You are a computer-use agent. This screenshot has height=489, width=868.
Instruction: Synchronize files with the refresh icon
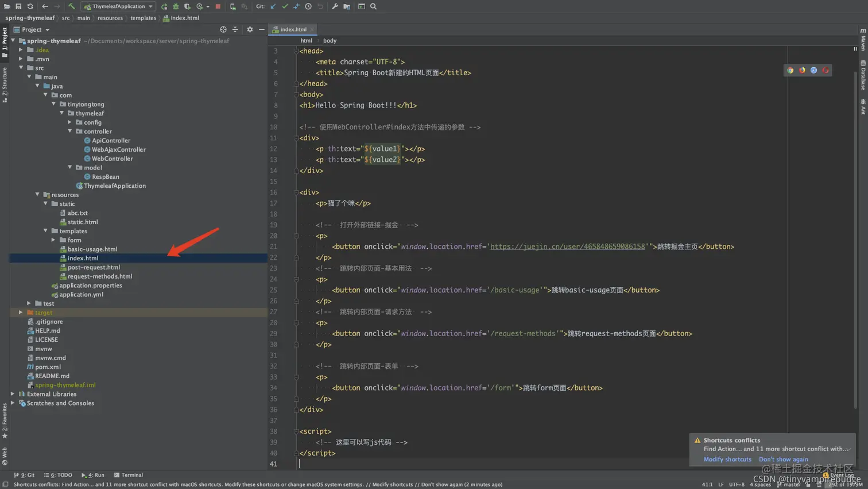[x=30, y=6]
